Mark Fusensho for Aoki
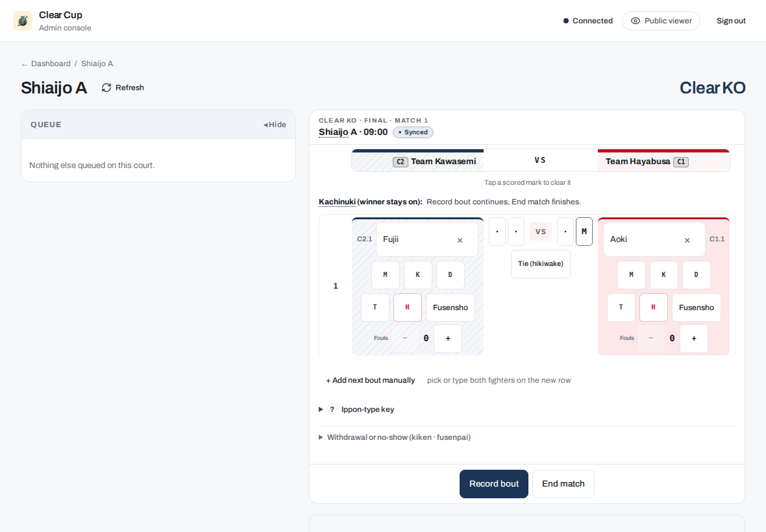 pos(696,308)
